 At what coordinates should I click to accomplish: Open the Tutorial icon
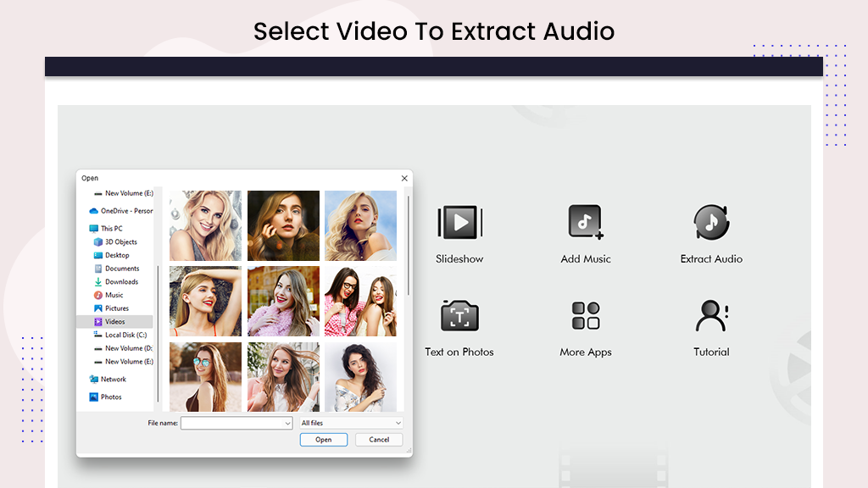[x=711, y=316]
